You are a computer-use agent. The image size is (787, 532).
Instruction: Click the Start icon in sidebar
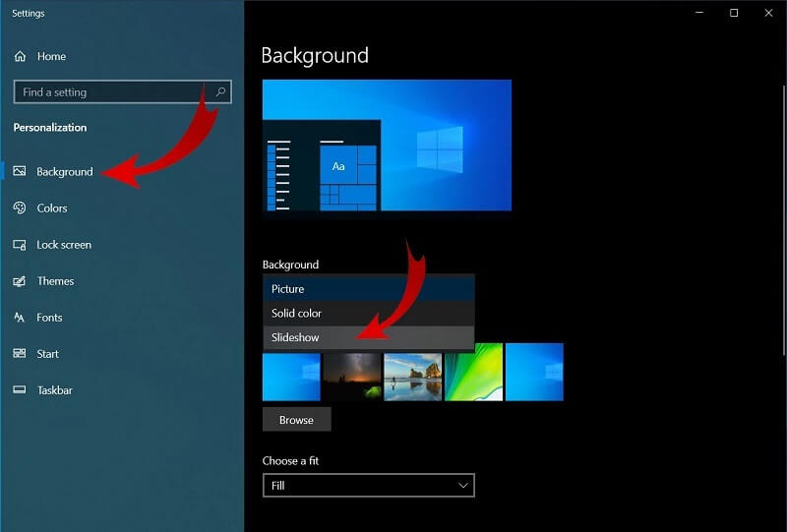[20, 354]
